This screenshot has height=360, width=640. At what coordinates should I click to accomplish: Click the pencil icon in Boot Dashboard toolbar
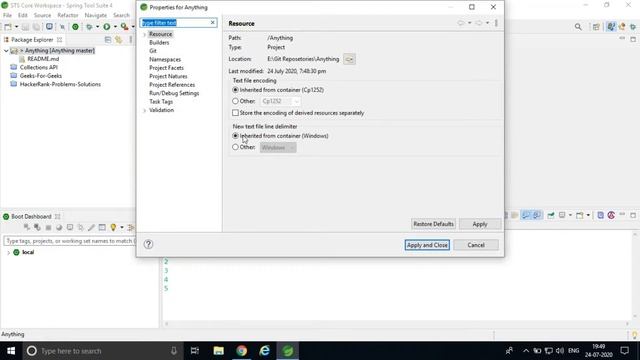coord(91,227)
